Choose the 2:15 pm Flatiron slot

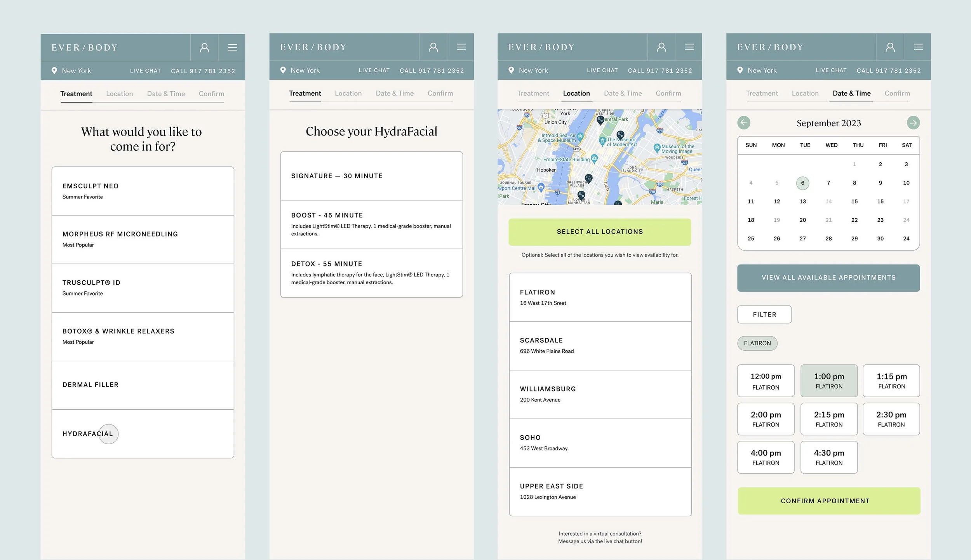pyautogui.click(x=829, y=419)
